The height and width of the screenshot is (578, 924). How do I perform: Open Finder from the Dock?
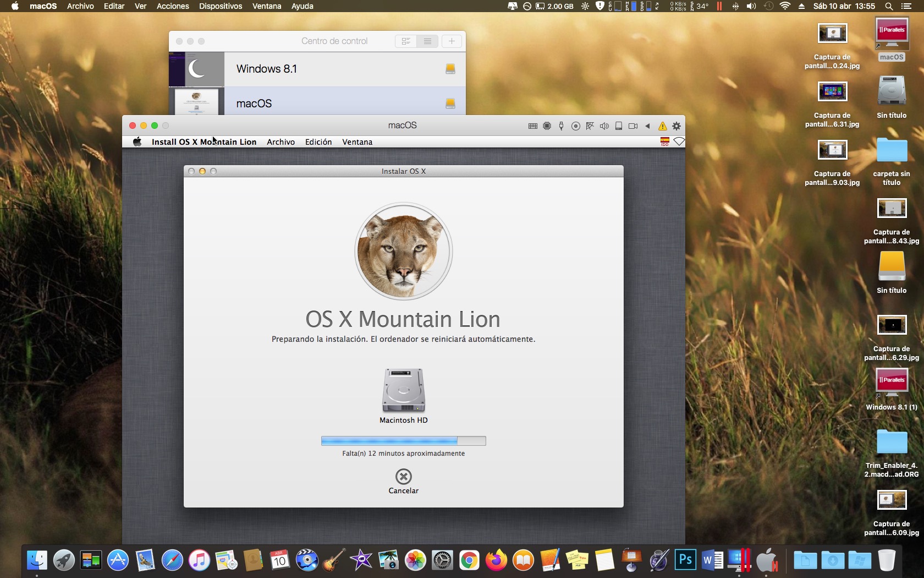click(37, 560)
